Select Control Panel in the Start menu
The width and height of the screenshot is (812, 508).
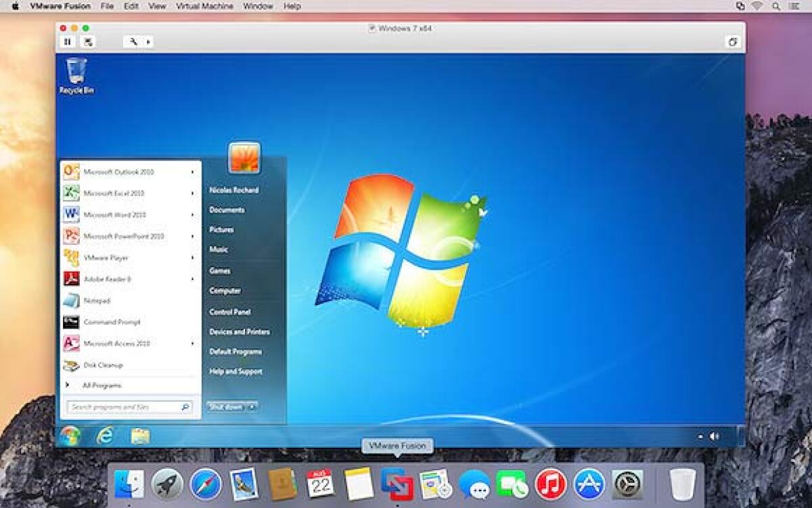(229, 312)
